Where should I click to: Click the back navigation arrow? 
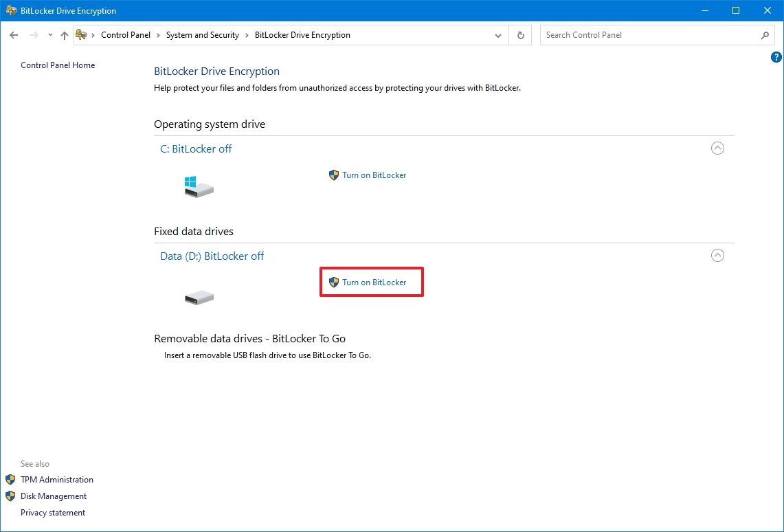coord(14,34)
